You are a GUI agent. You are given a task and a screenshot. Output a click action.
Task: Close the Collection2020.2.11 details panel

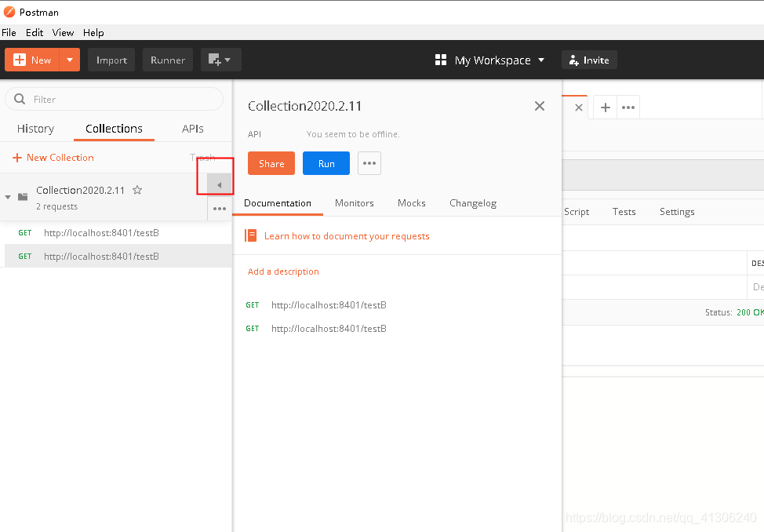[x=540, y=106]
